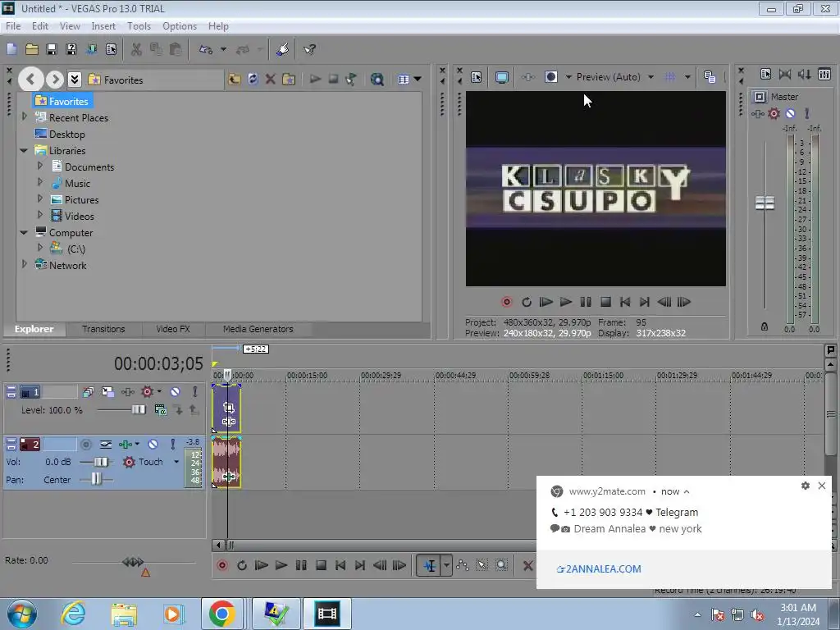This screenshot has height=630, width=840.
Task: Switch to the Transitions tab
Action: point(103,329)
